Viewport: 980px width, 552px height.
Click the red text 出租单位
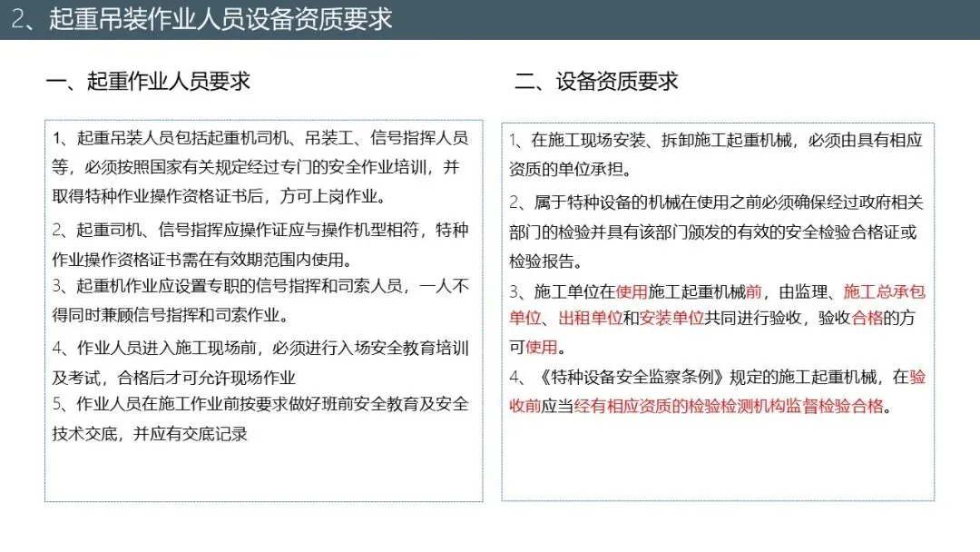tap(591, 318)
